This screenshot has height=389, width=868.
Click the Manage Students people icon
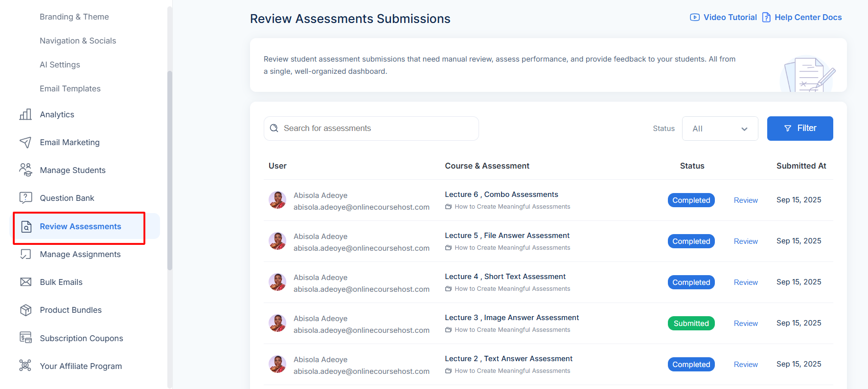tap(25, 170)
